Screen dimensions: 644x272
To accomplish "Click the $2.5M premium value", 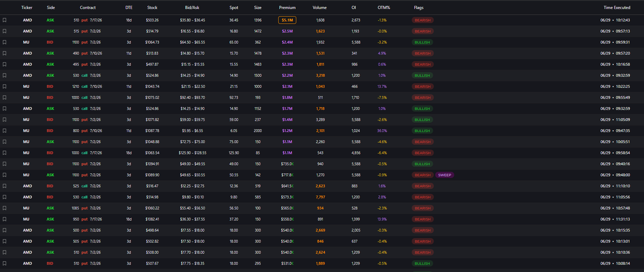I will point(287,31).
